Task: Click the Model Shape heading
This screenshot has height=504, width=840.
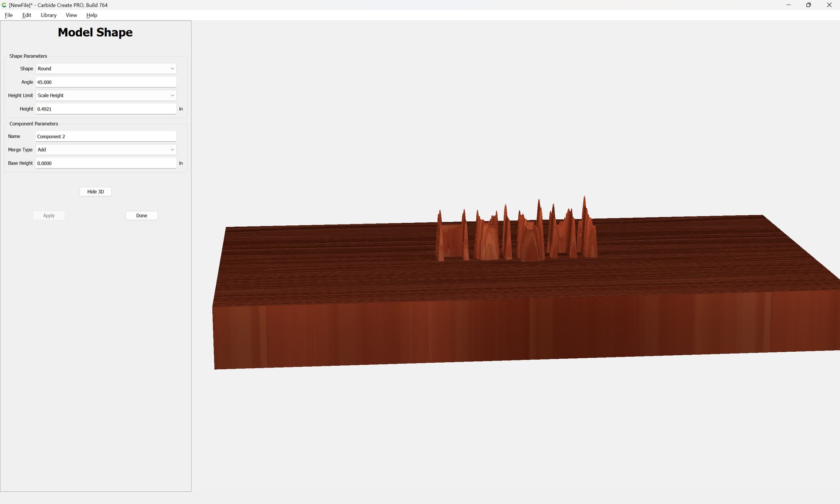Action: [x=95, y=32]
